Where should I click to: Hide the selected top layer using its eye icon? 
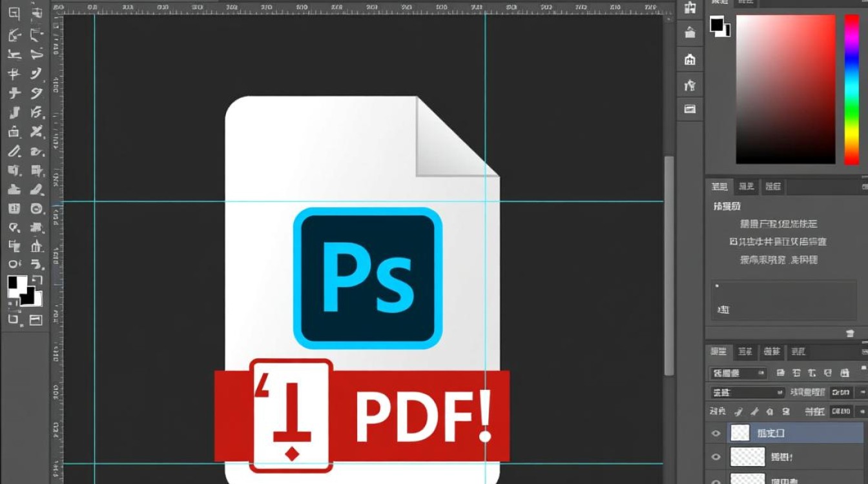716,433
